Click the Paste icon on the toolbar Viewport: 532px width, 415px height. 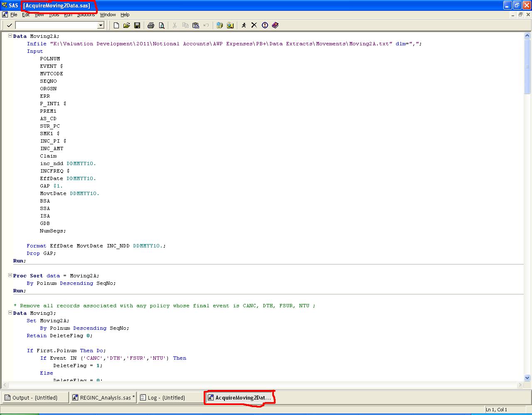(195, 25)
